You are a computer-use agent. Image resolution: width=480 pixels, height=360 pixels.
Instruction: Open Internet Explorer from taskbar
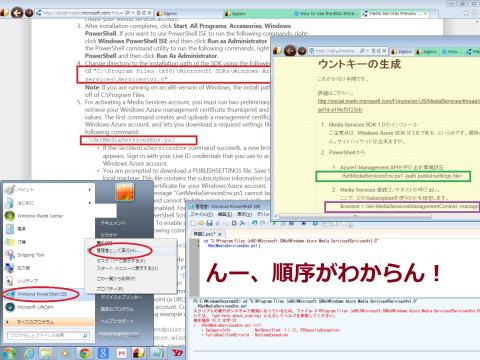point(29,353)
